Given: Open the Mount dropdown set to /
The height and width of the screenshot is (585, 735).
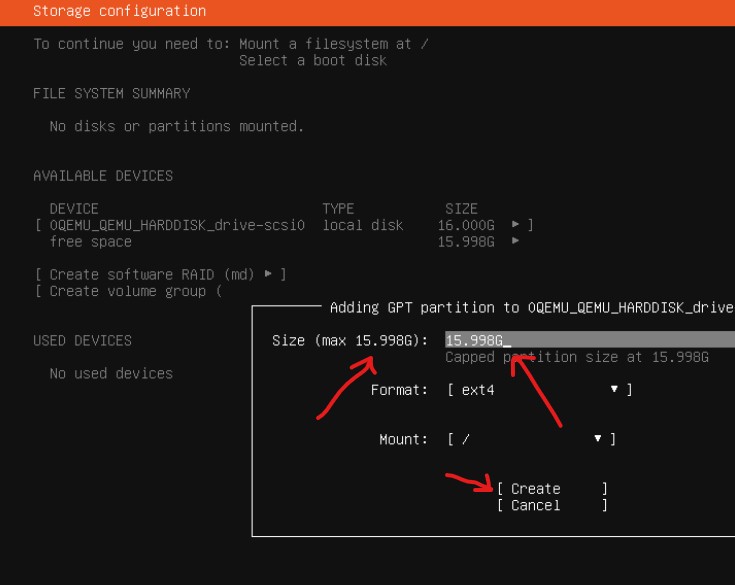Looking at the screenshot, I should pyautogui.click(x=531, y=439).
